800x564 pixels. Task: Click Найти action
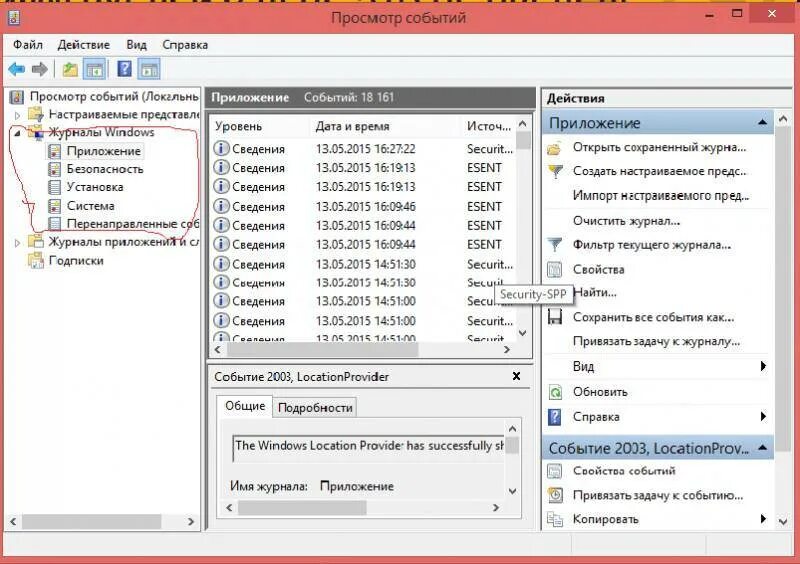coord(595,293)
